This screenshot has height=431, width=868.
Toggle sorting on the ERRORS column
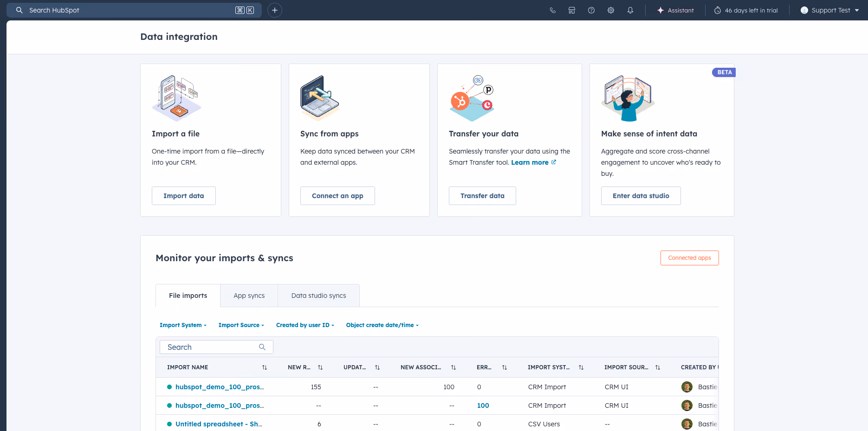[x=505, y=367]
